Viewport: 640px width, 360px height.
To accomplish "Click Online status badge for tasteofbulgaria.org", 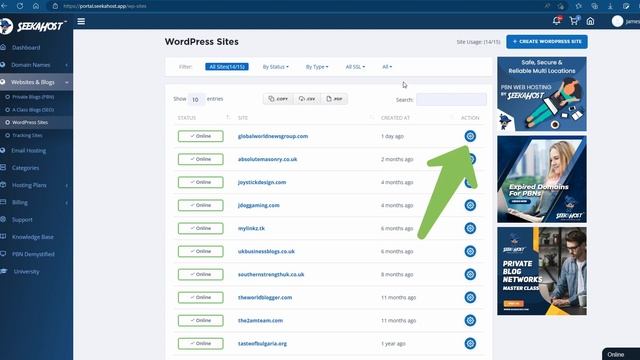I will [200, 344].
